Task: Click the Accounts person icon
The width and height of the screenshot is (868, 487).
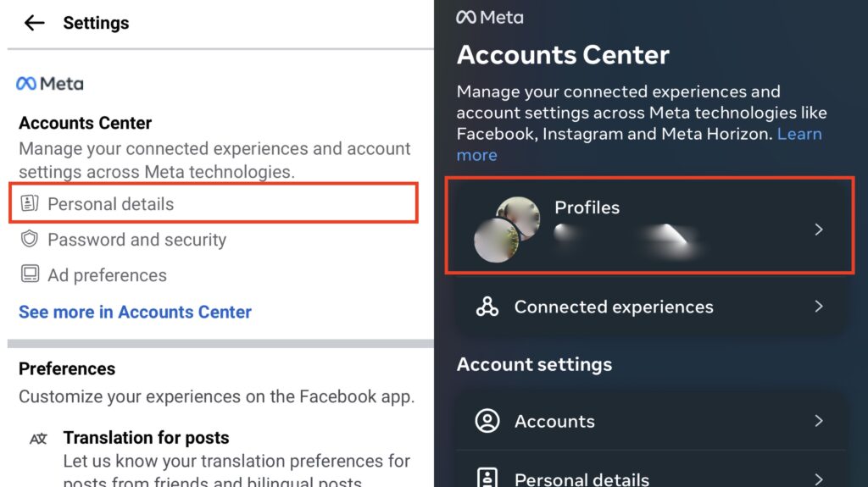Action: coord(487,421)
